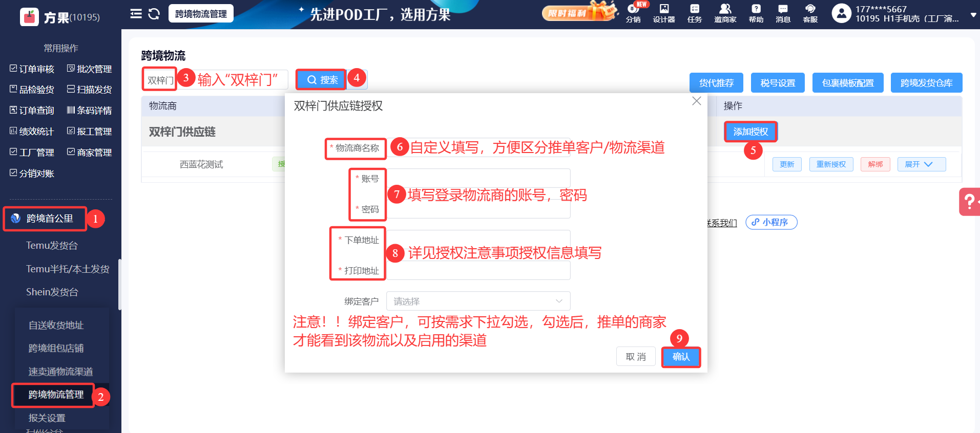Open 包裹模板配置
This screenshot has height=433, width=980.
coord(848,83)
